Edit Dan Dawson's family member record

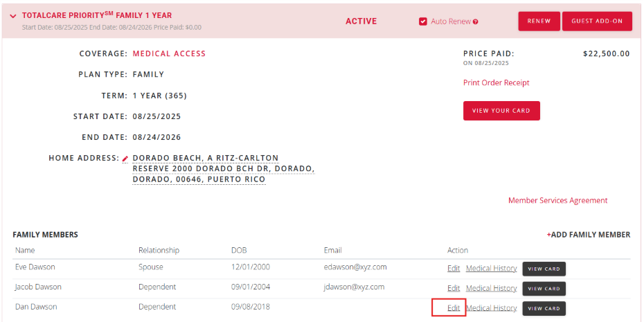click(454, 308)
